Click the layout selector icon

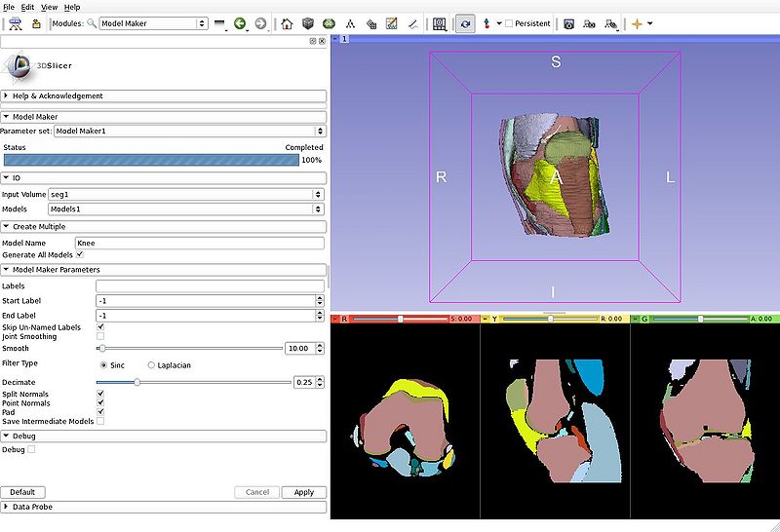[440, 23]
